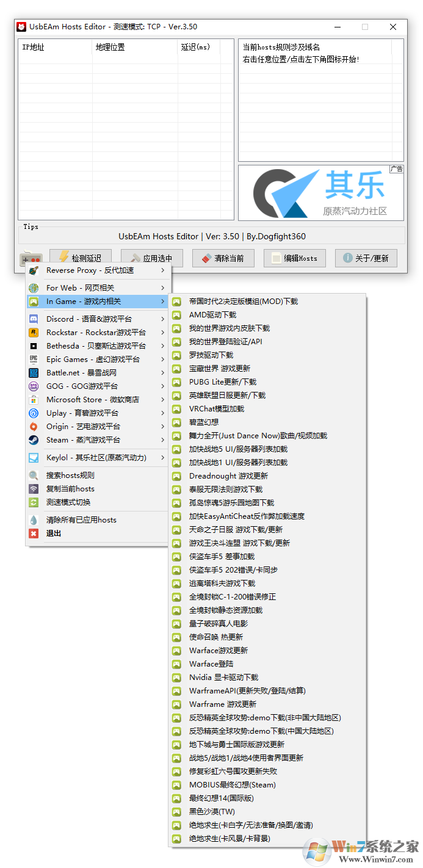The width and height of the screenshot is (423, 868).
Task: Click the green icon beside AMD驱动下载
Action: pyautogui.click(x=176, y=314)
